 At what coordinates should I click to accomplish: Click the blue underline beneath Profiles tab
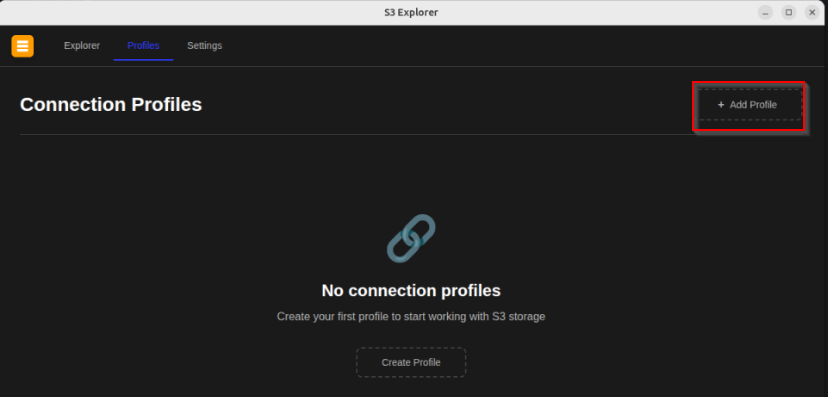(x=143, y=60)
